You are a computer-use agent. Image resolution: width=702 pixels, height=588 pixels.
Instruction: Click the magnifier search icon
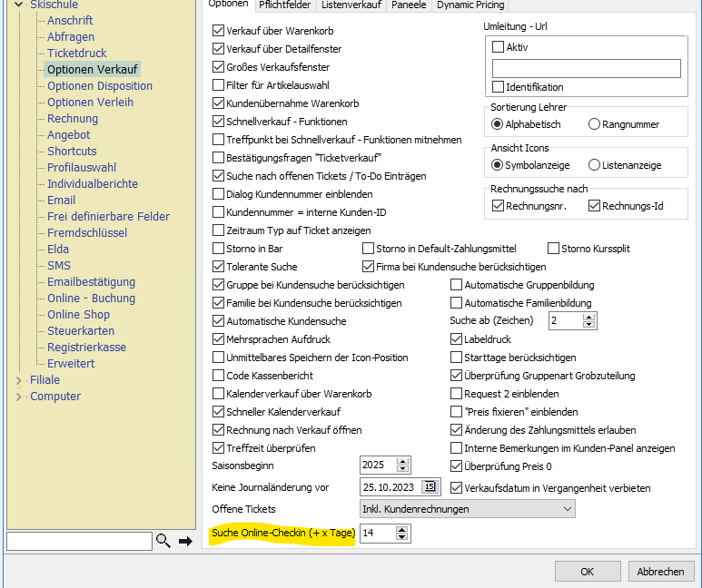[x=163, y=542]
